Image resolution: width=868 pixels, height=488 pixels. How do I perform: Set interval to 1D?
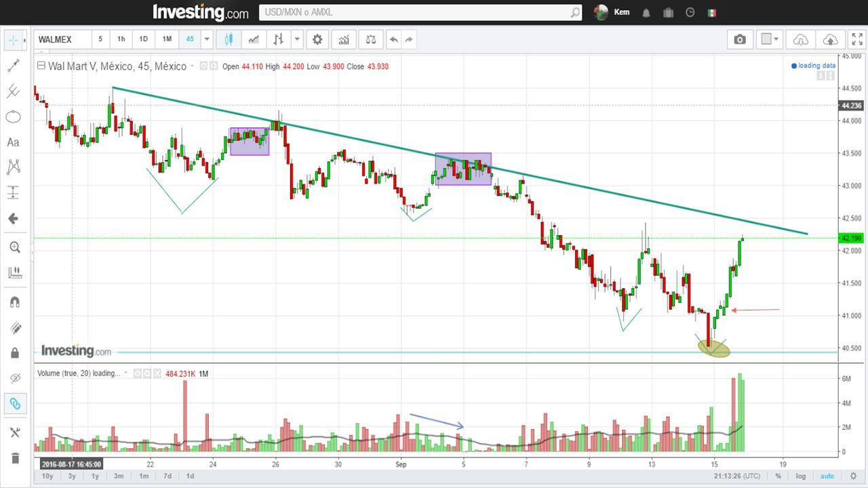click(x=143, y=39)
